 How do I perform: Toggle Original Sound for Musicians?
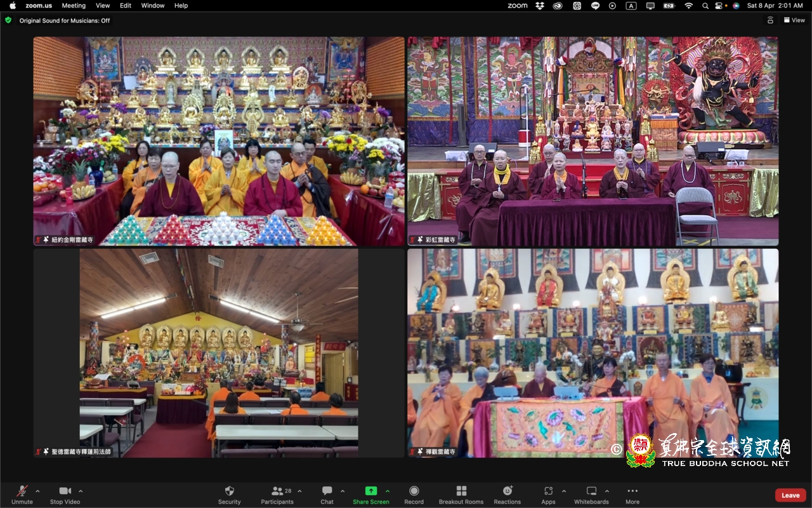tap(64, 20)
